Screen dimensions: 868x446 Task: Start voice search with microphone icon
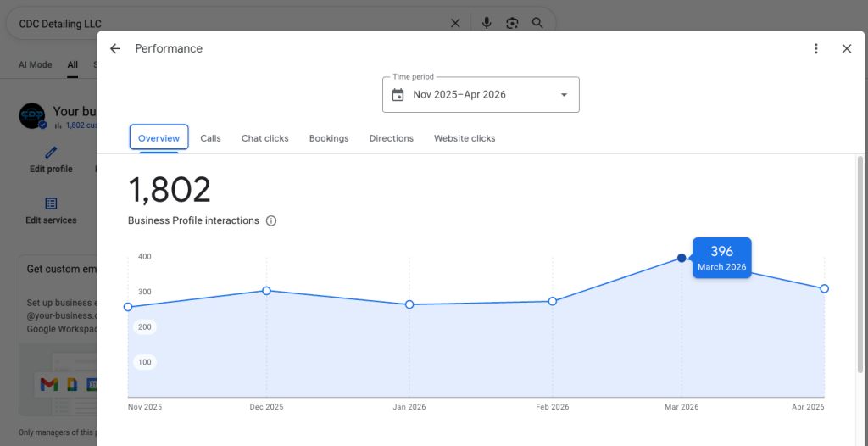click(x=487, y=23)
